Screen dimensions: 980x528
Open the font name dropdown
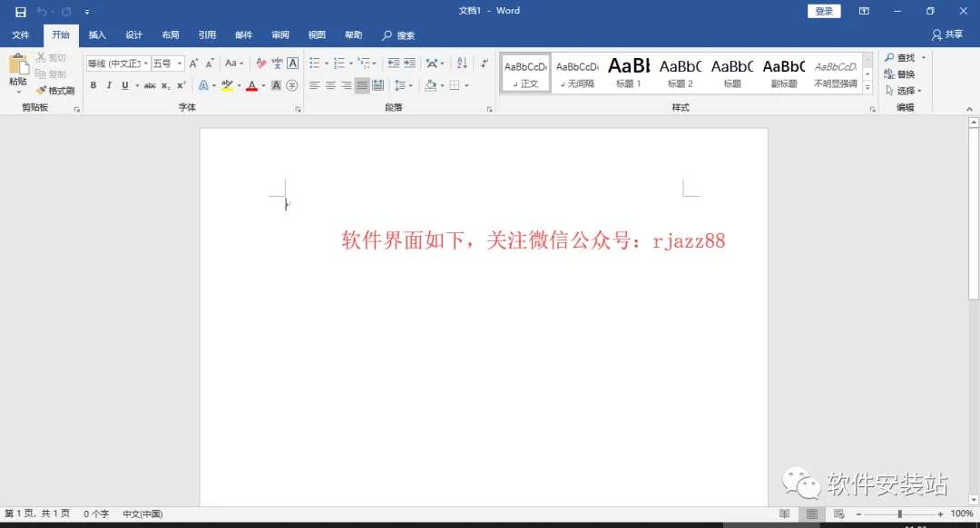click(x=146, y=64)
